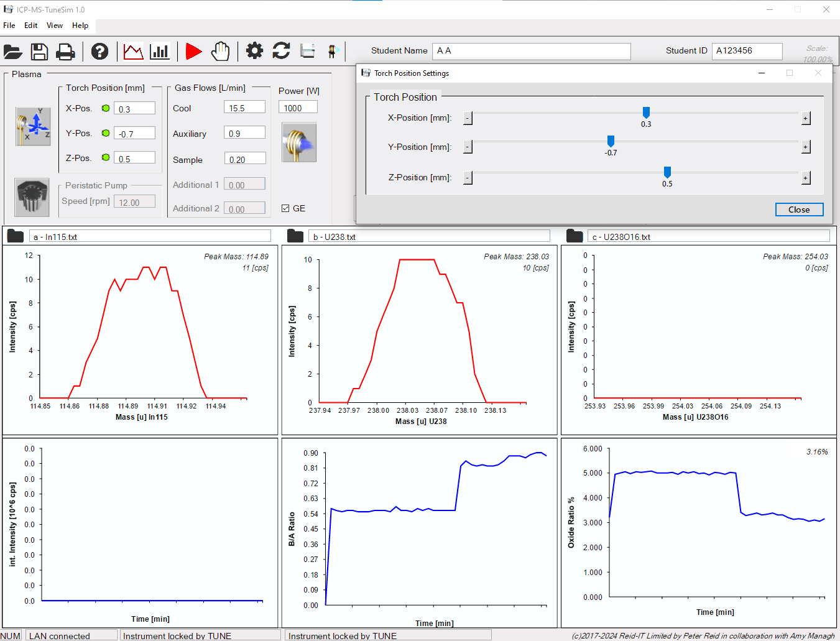Click the refresh arrows toolbar icon
This screenshot has width=840, height=641.
(x=281, y=51)
